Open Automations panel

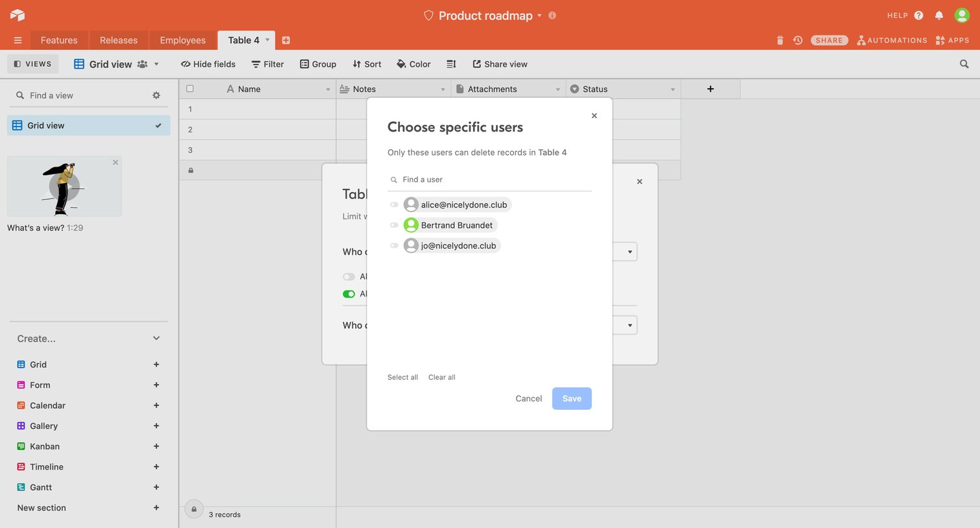tap(892, 40)
